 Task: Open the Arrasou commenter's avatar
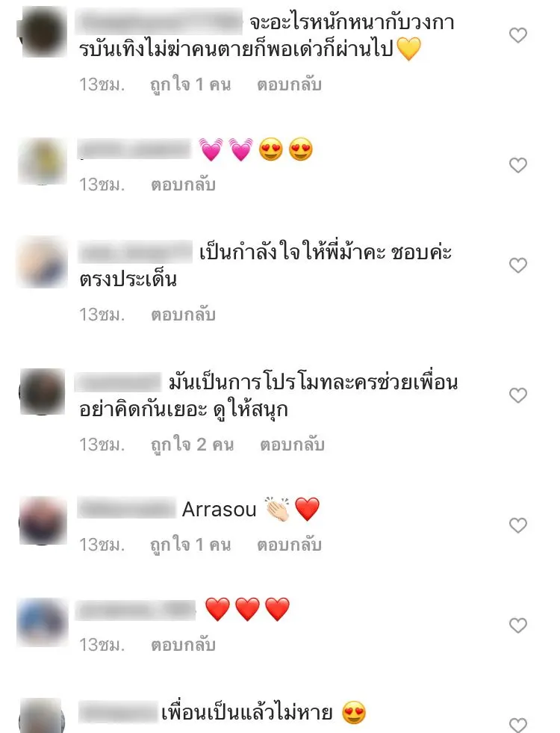pos(43,521)
